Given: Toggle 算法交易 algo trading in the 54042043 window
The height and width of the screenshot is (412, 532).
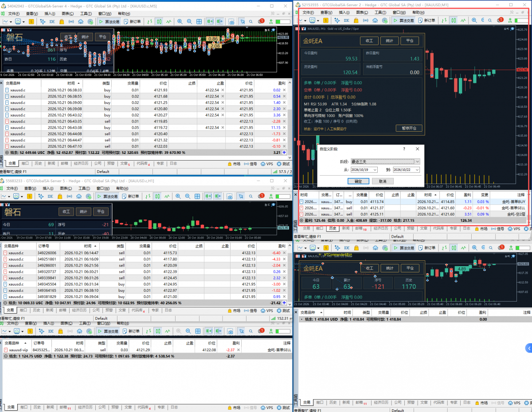Looking at the screenshot, I should point(109,21).
